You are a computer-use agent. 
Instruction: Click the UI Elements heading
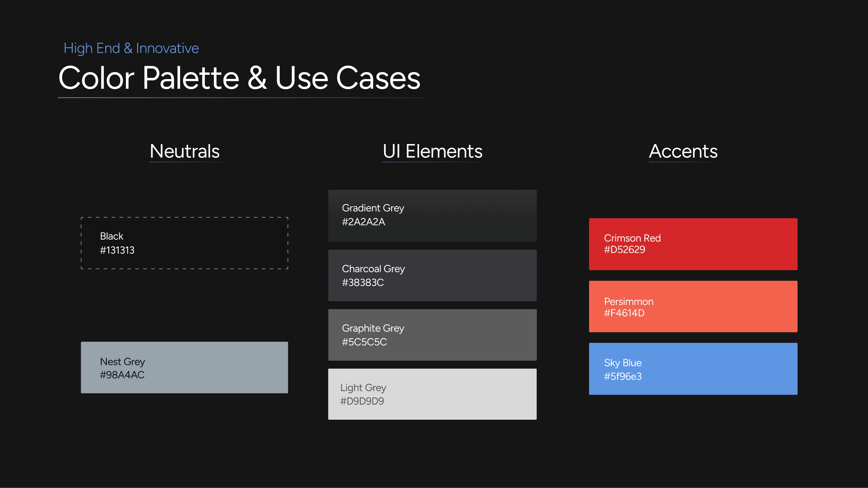[x=432, y=151]
